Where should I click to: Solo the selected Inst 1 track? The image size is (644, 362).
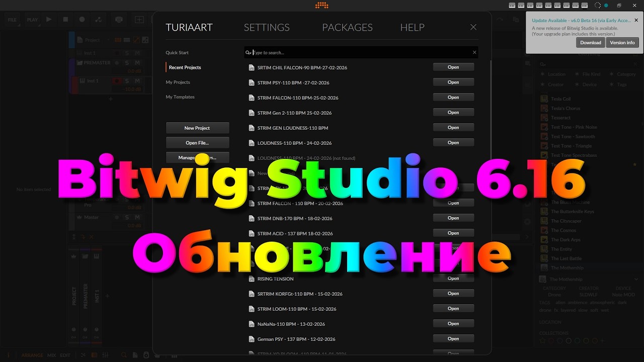click(x=127, y=81)
